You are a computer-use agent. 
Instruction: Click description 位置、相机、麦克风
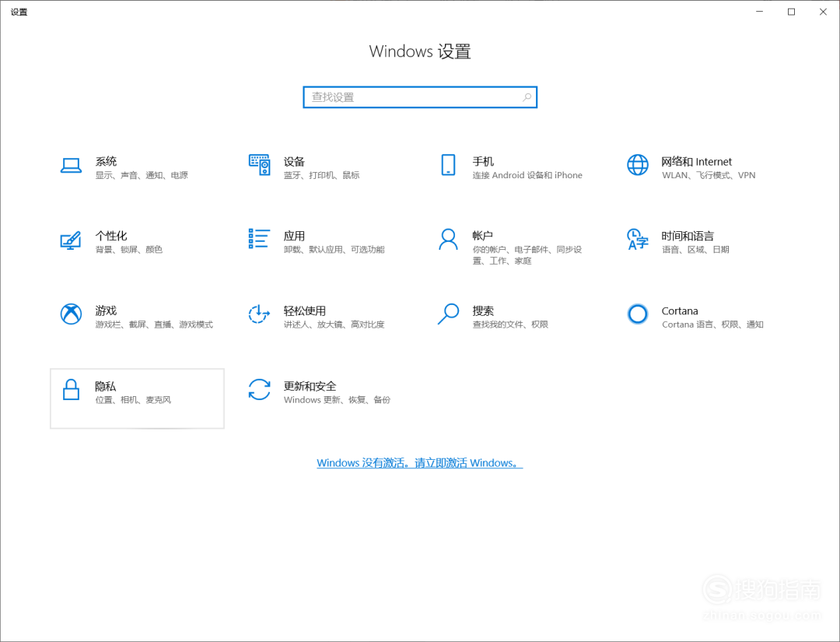click(x=134, y=400)
